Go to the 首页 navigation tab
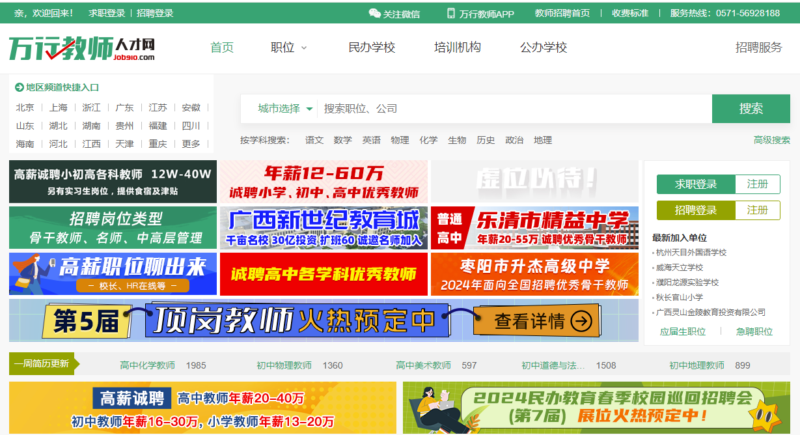This screenshot has width=800, height=435. tap(222, 47)
